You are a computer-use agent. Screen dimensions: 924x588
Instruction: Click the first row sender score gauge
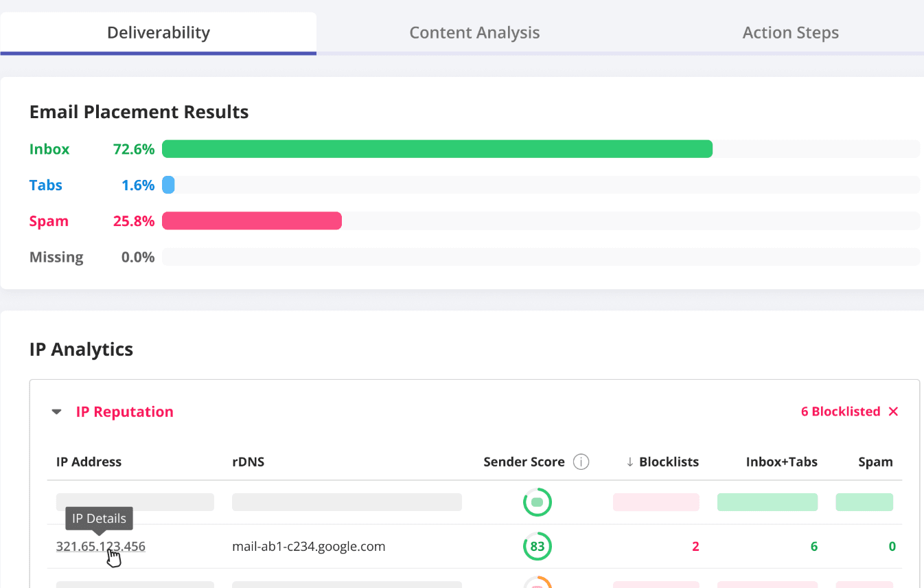coord(538,502)
